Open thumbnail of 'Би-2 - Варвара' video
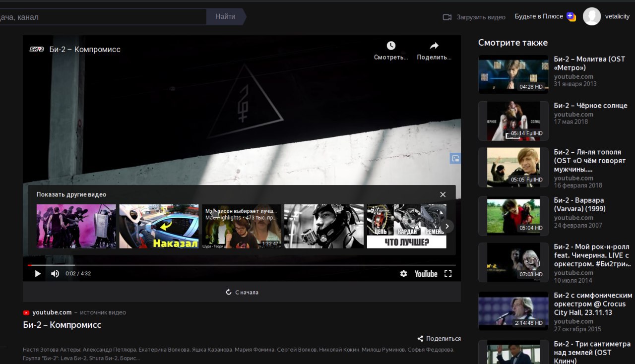635x364 pixels. tap(513, 216)
